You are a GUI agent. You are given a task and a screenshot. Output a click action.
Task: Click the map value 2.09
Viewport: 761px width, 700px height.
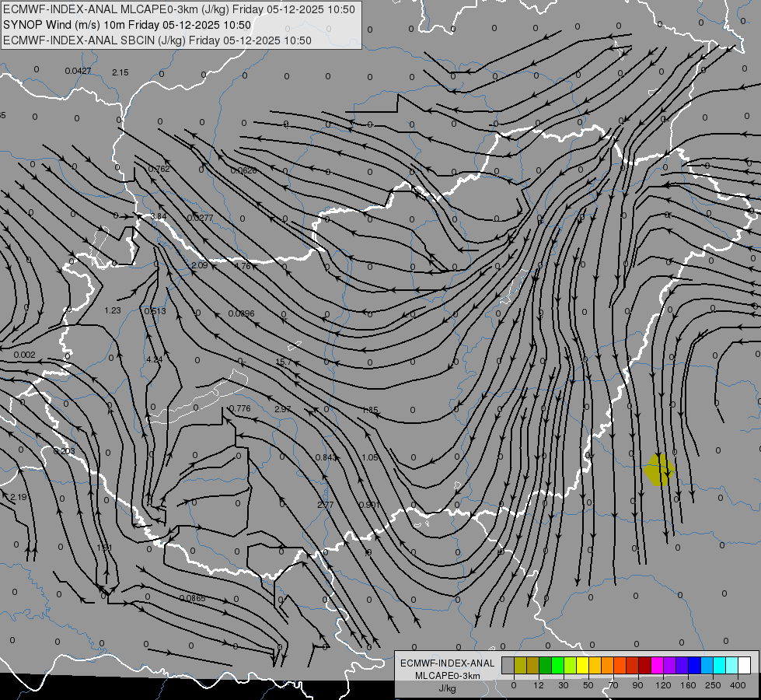coord(200,265)
